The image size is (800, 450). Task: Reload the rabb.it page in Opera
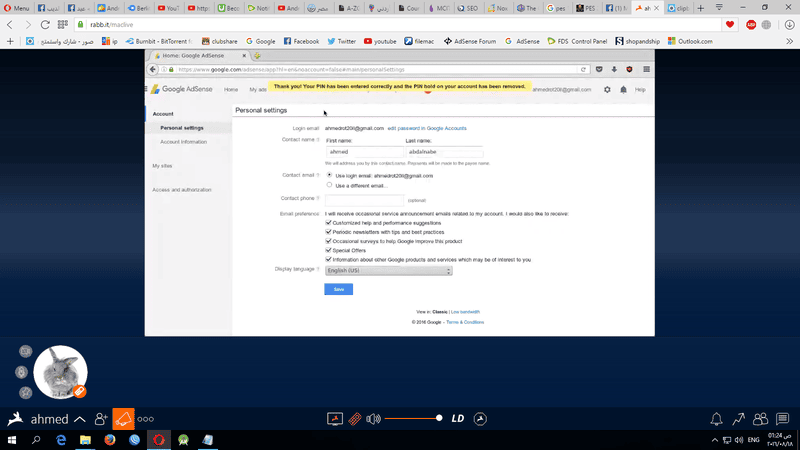pyautogui.click(x=45, y=24)
